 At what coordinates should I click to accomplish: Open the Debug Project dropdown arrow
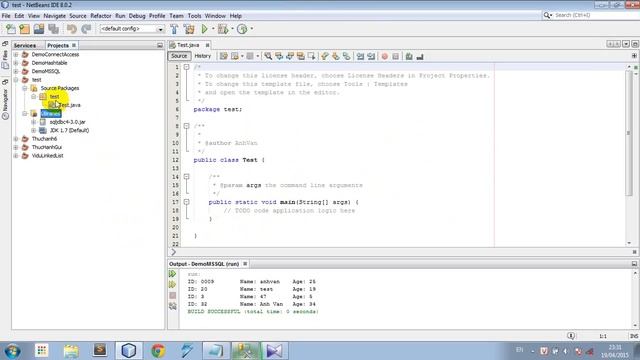pos(232,29)
